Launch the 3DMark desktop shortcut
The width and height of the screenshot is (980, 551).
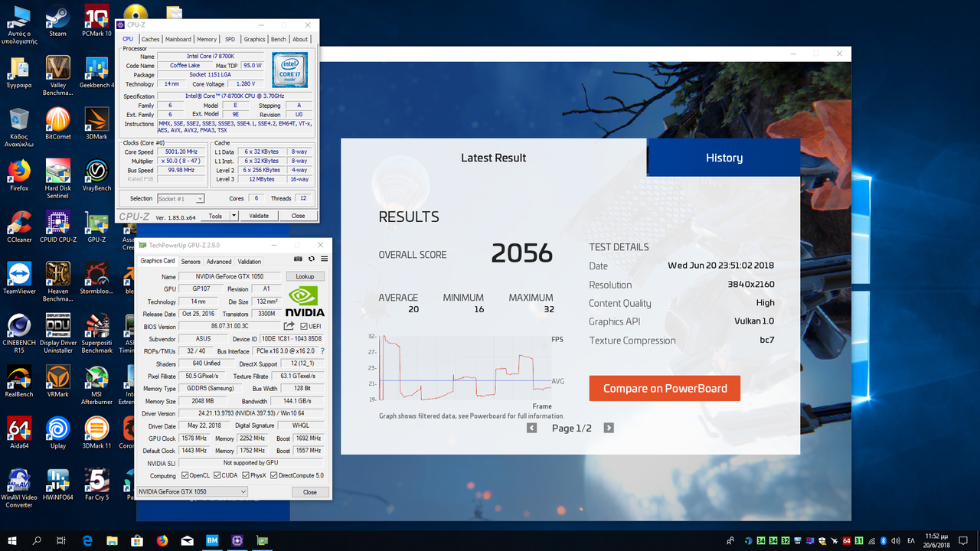96,123
